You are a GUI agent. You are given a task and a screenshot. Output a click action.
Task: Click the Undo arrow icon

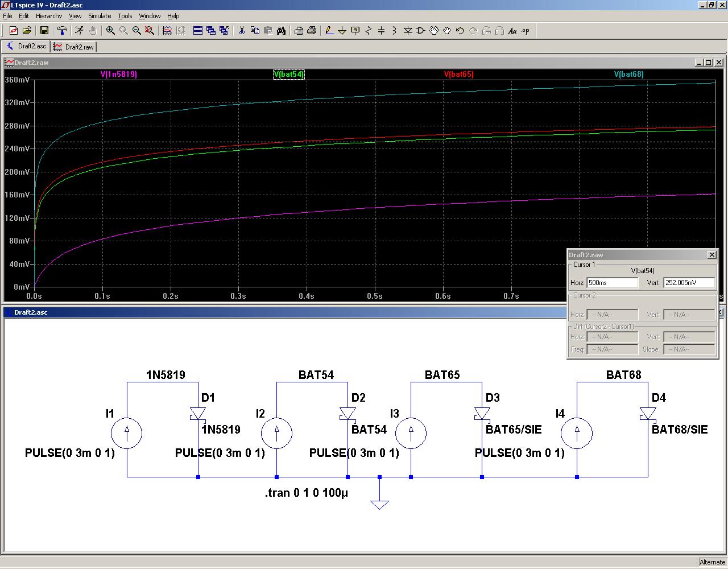coord(460,31)
